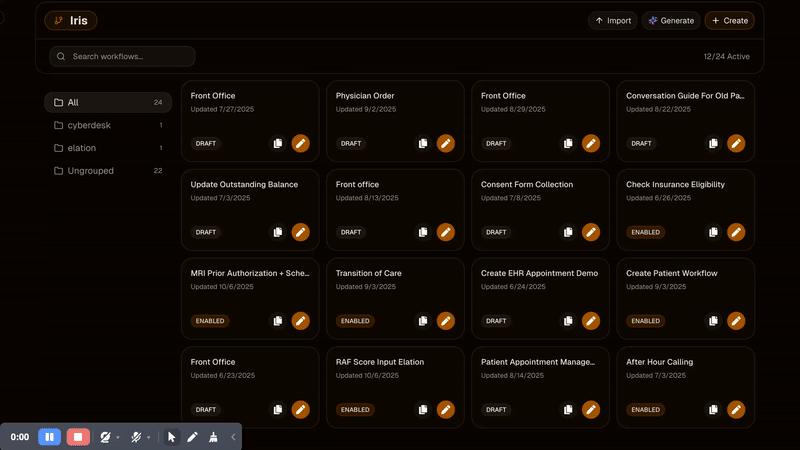
Task: Select the cursor pointer tool in recorder
Action: point(171,437)
